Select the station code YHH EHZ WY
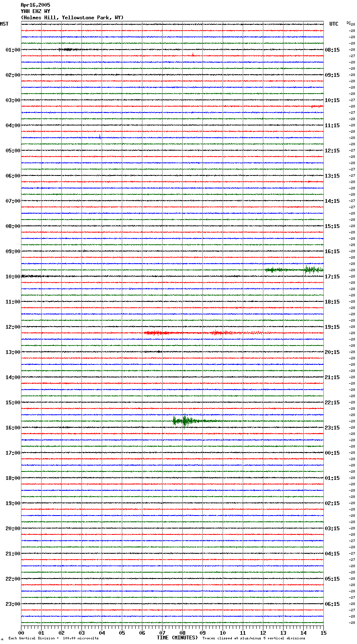357x644 pixels. [35, 11]
